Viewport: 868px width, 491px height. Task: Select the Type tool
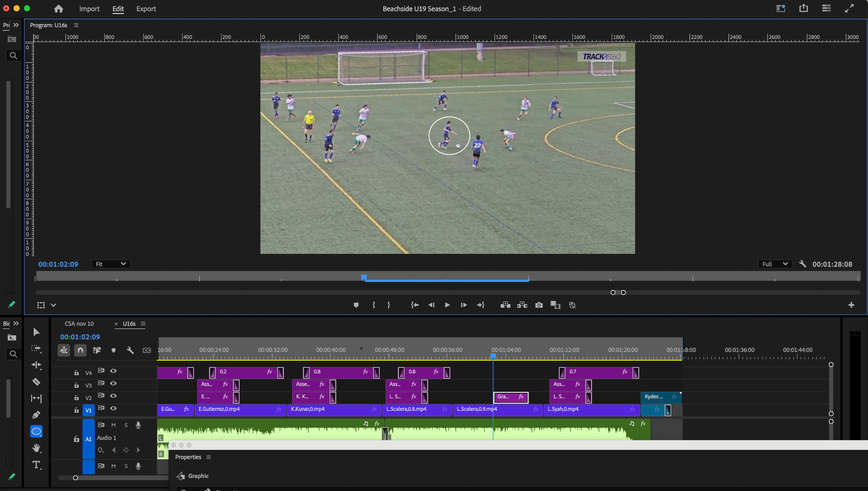click(36, 465)
